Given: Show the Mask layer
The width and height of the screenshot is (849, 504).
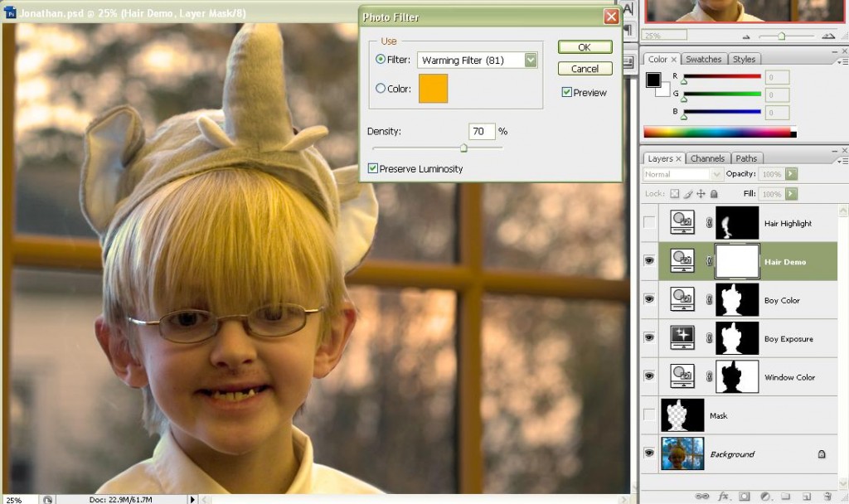Looking at the screenshot, I should 648,414.
